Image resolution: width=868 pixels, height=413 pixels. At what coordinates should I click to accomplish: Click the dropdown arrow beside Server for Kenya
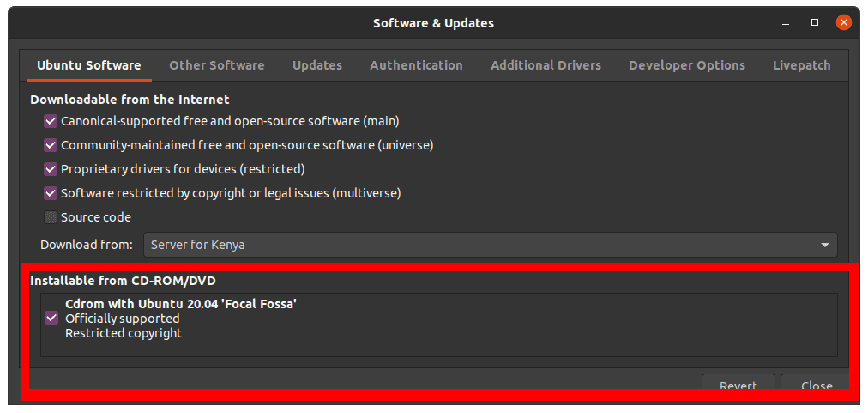point(825,245)
